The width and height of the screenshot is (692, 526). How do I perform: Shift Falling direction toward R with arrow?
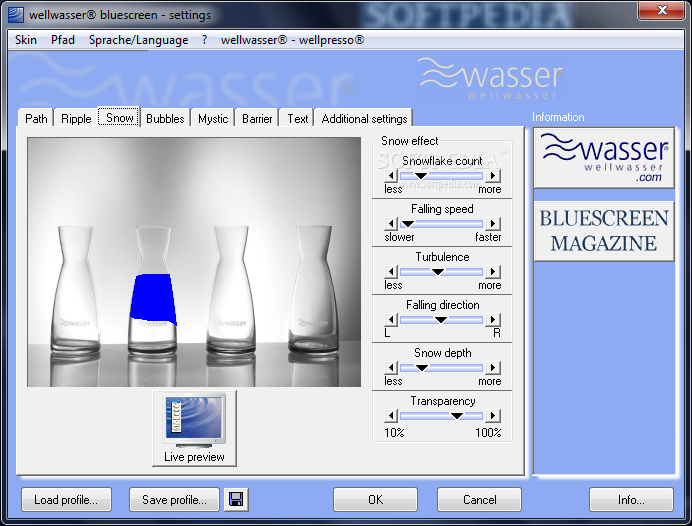tap(493, 319)
